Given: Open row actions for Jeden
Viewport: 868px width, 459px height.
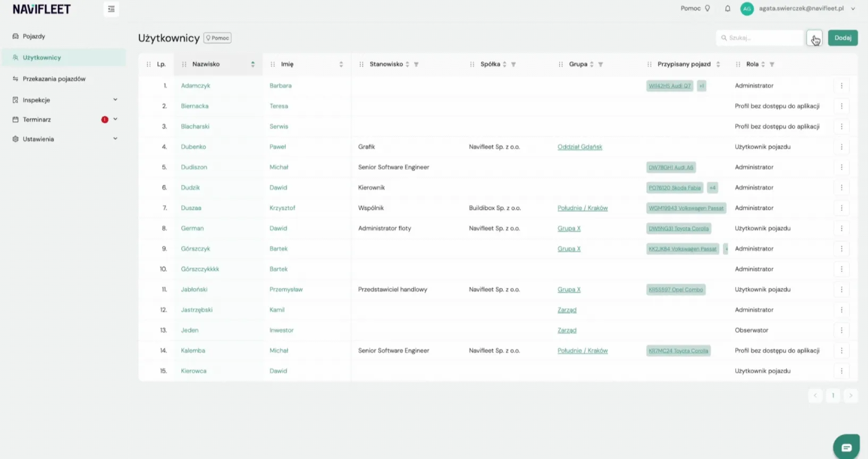Looking at the screenshot, I should (x=841, y=330).
